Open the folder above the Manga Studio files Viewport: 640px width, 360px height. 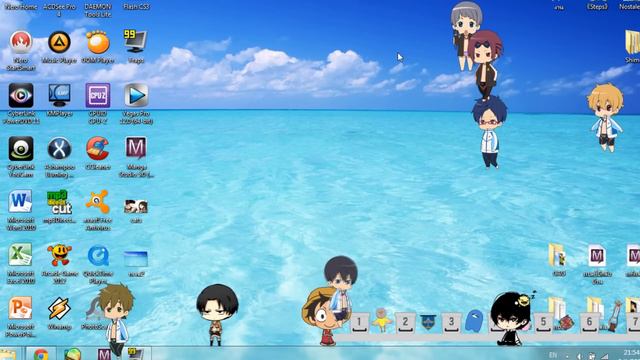pos(557,256)
